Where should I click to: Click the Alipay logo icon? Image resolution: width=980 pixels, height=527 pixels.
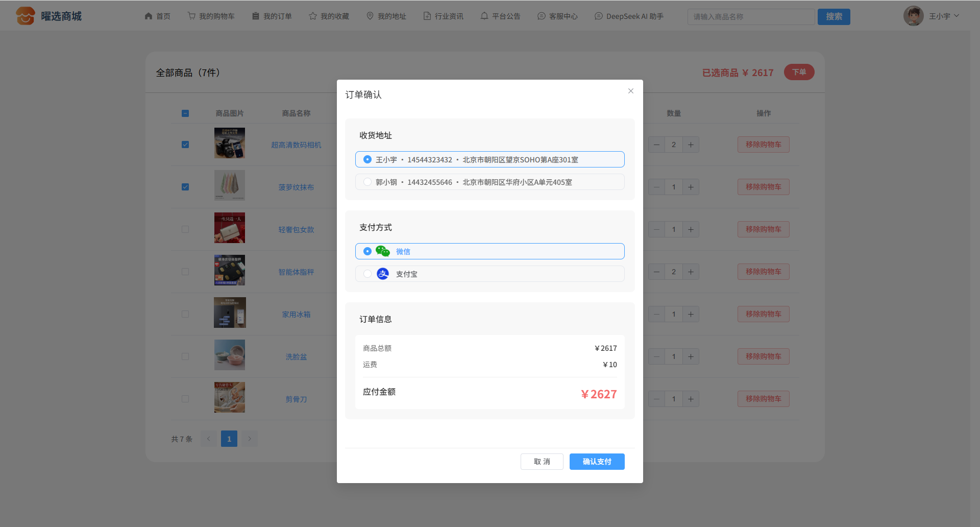383,274
